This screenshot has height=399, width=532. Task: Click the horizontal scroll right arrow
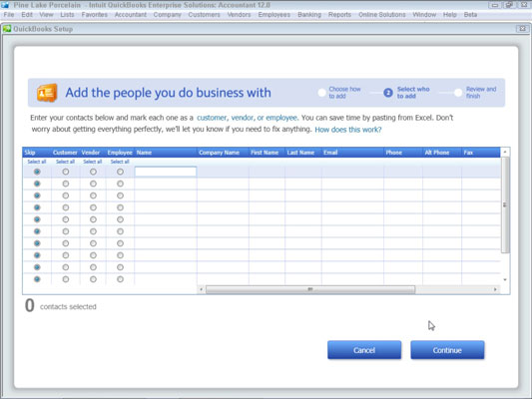(x=495, y=289)
